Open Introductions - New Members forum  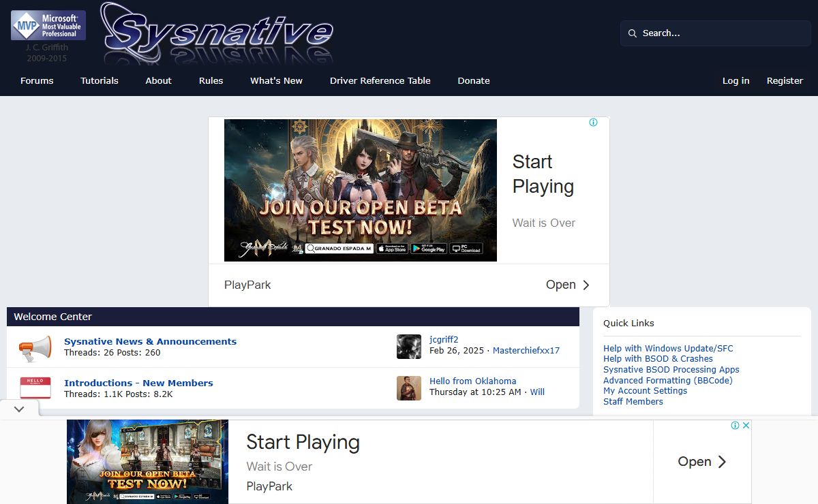pyautogui.click(x=138, y=383)
